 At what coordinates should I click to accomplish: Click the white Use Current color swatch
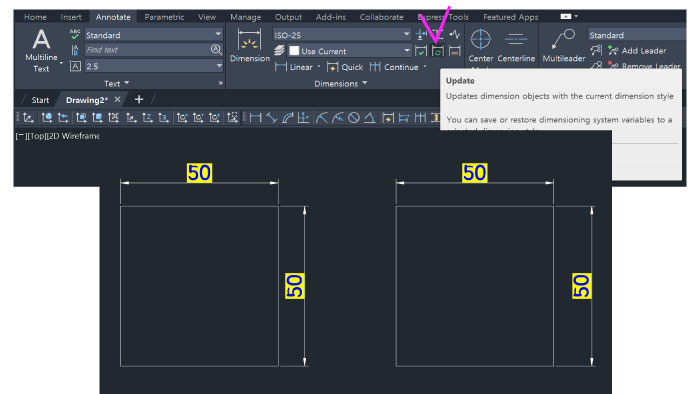pos(294,51)
